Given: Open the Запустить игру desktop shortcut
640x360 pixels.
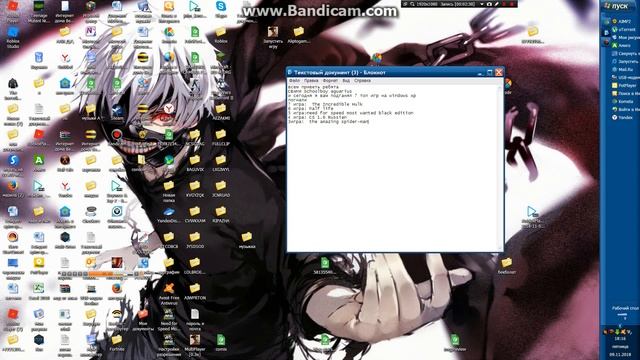Looking at the screenshot, I should pos(273,37).
